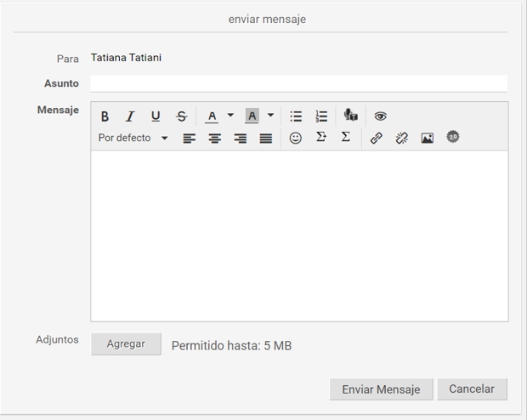Center align the message text
Screen dimensions: 527x420
pos(215,138)
